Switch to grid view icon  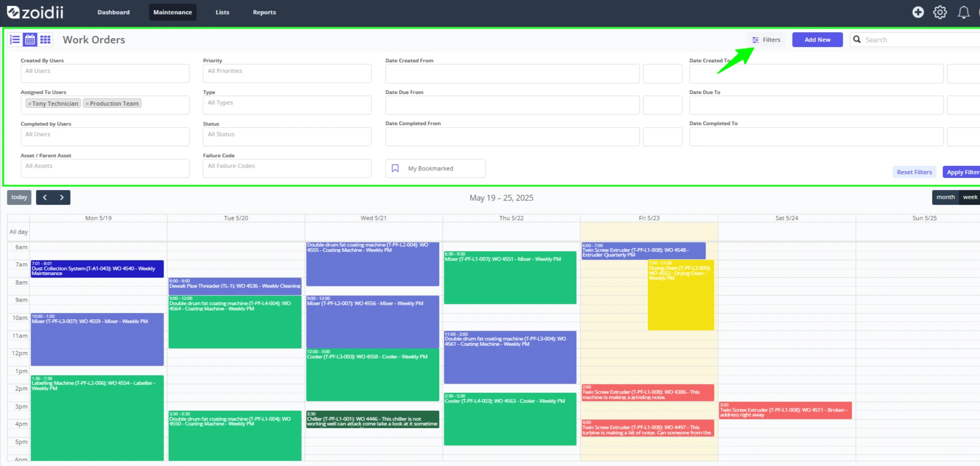point(45,40)
